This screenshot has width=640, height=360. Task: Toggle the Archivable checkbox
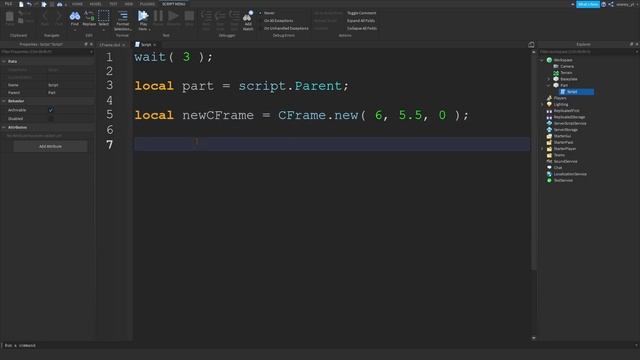(x=51, y=110)
